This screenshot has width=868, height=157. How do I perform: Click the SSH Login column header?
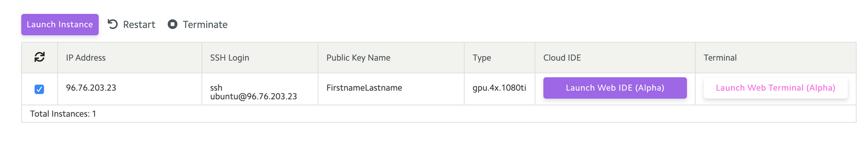tap(230, 58)
